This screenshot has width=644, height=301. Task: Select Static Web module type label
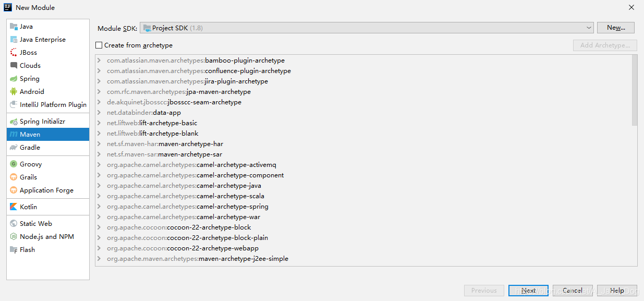pos(36,224)
